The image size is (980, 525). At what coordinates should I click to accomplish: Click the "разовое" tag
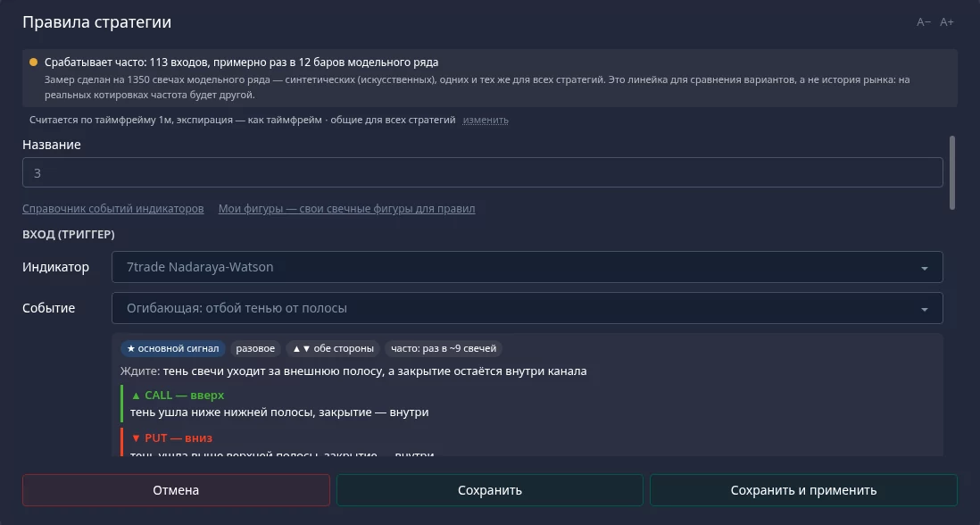pos(255,348)
